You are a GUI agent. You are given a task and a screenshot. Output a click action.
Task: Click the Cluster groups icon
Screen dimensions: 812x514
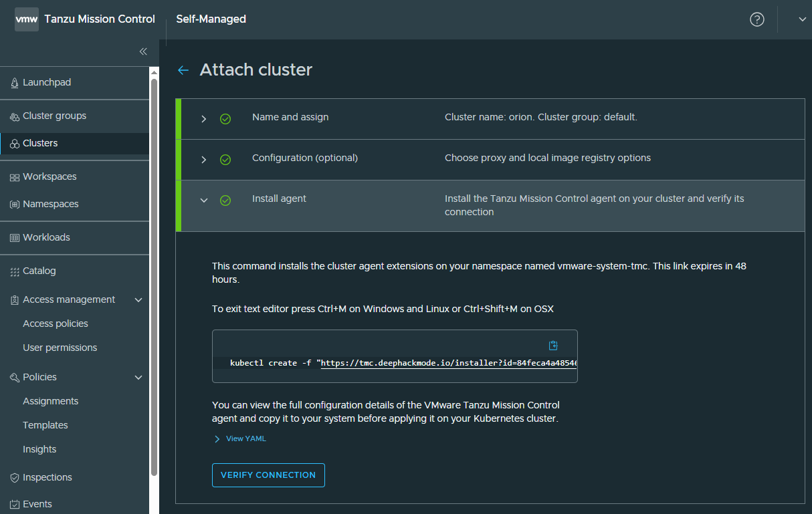click(x=15, y=116)
